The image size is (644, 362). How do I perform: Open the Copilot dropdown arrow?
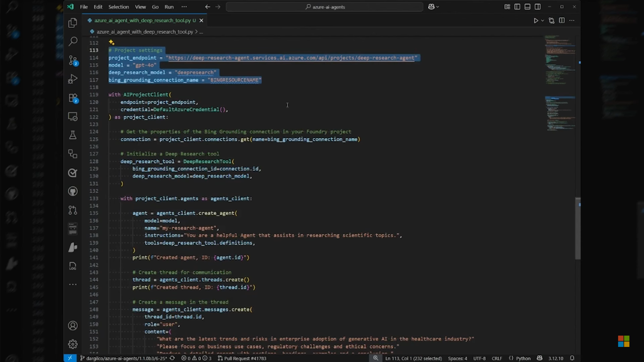(x=438, y=7)
